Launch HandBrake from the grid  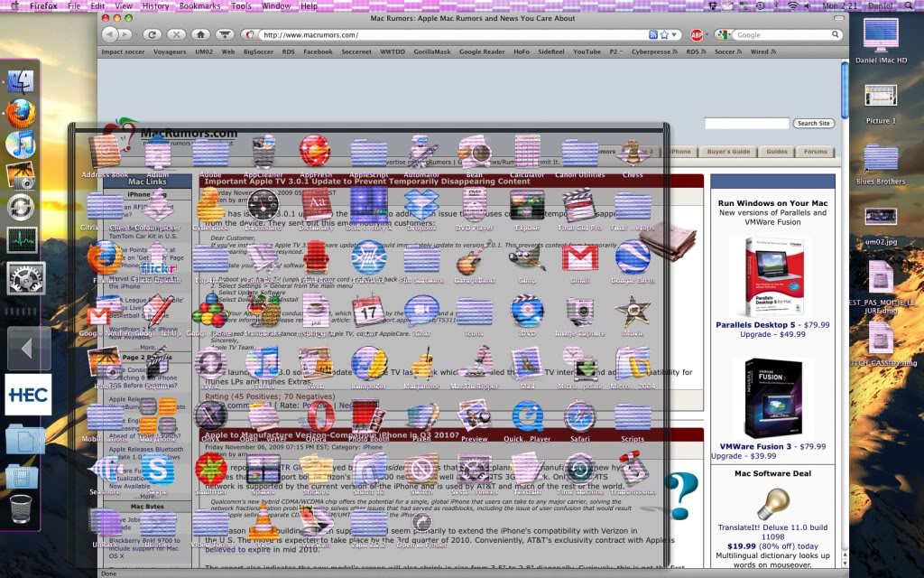pyautogui.click(x=263, y=312)
